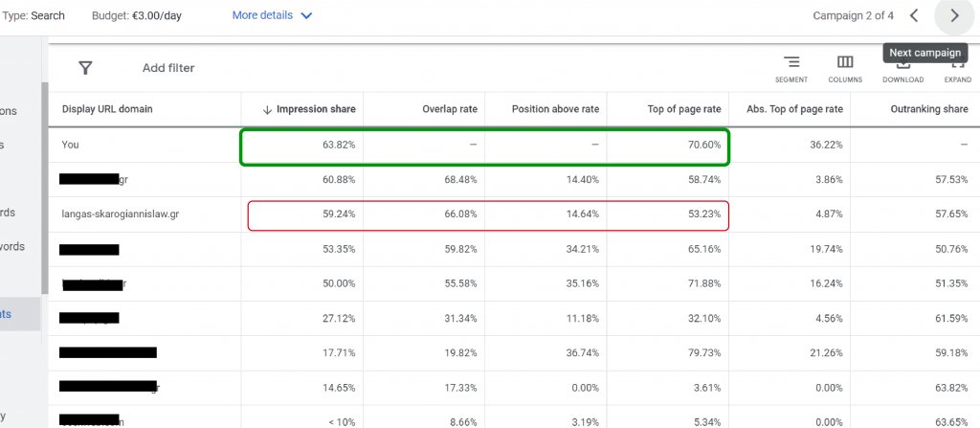Sort by Position above rate header
This screenshot has height=428, width=980.
[555, 109]
